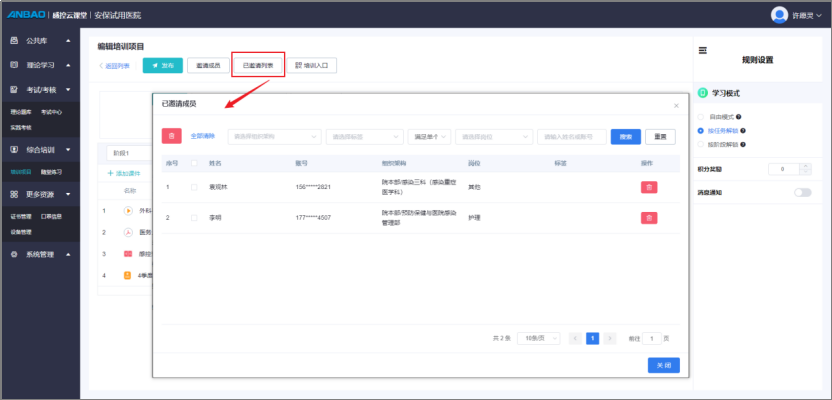This screenshot has width=832, height=400.
Task: Expand the 系统管理 sidebar arrow
Action: click(x=68, y=255)
